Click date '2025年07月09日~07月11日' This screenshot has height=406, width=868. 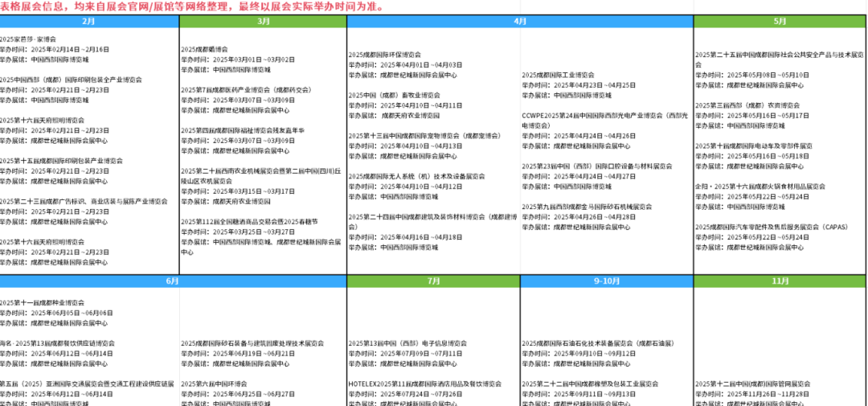click(420, 354)
